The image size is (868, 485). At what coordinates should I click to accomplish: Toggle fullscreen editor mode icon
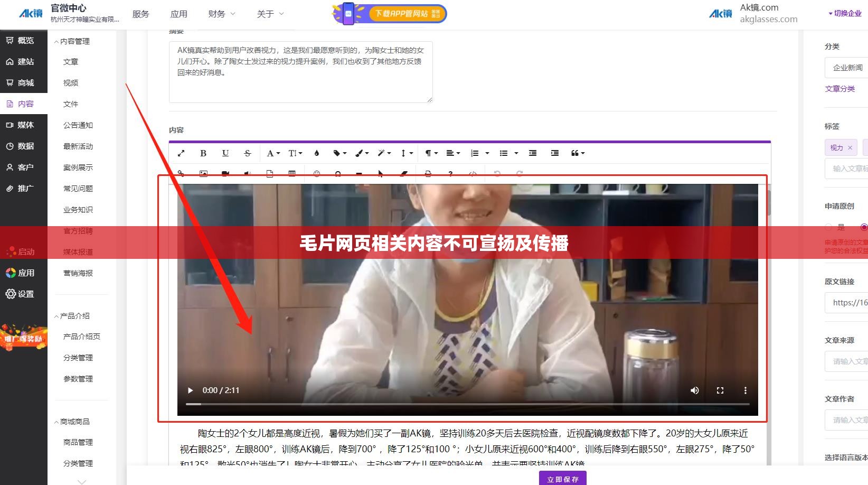click(181, 153)
